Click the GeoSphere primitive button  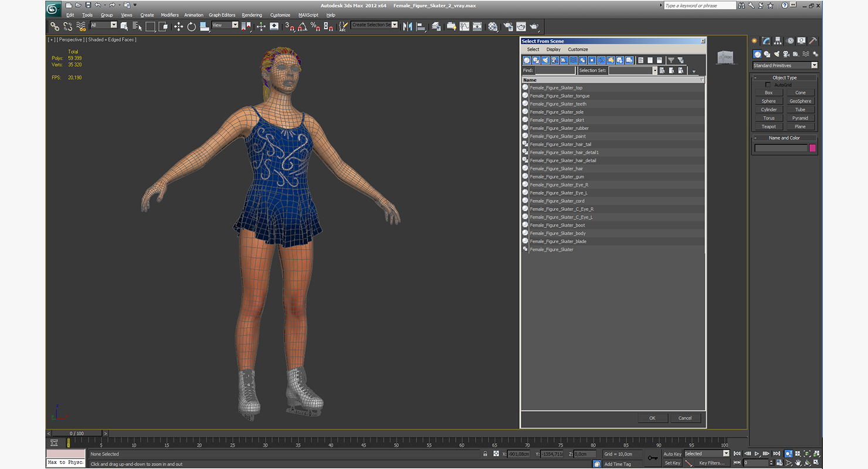800,101
